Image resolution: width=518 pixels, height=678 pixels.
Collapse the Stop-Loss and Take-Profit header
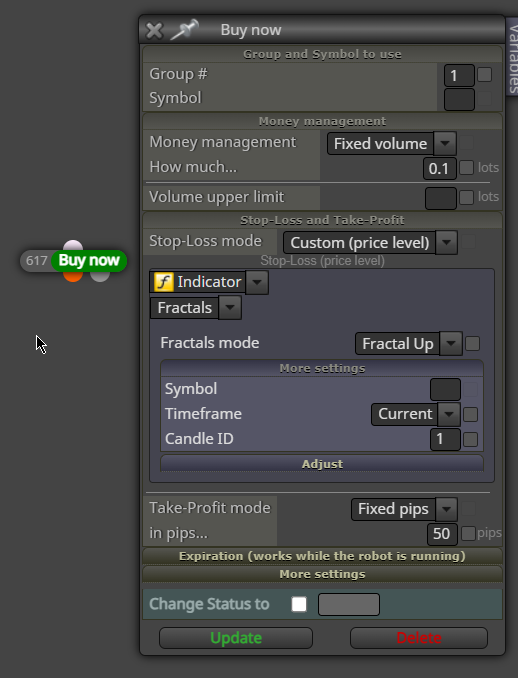coord(322,220)
